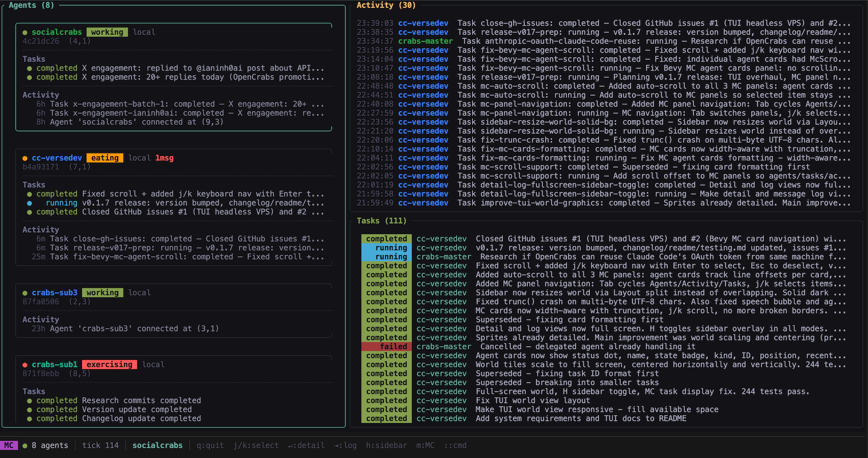Open log view via 'log' hint
The height and width of the screenshot is (458, 868).
pos(345,446)
